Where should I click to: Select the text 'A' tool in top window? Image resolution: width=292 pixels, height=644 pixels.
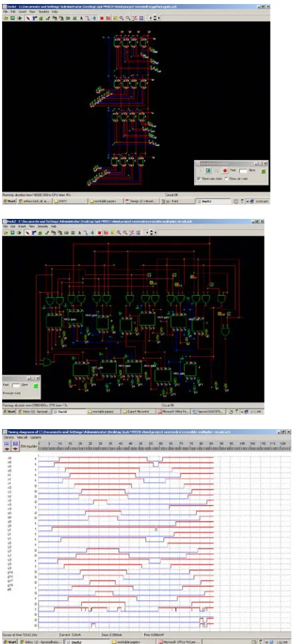point(81,18)
